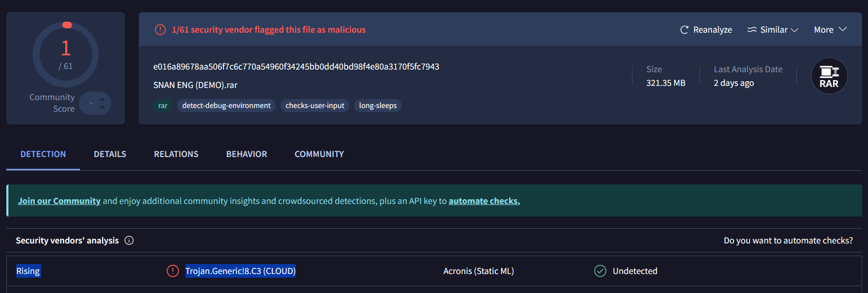Click the Reanalyze refresh icon
This screenshot has height=293, width=868.
point(684,30)
